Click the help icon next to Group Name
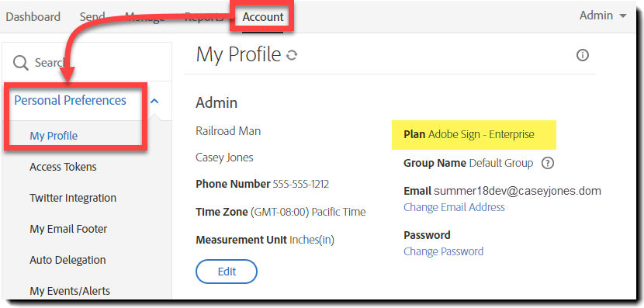The image size is (644, 308). pos(548,164)
